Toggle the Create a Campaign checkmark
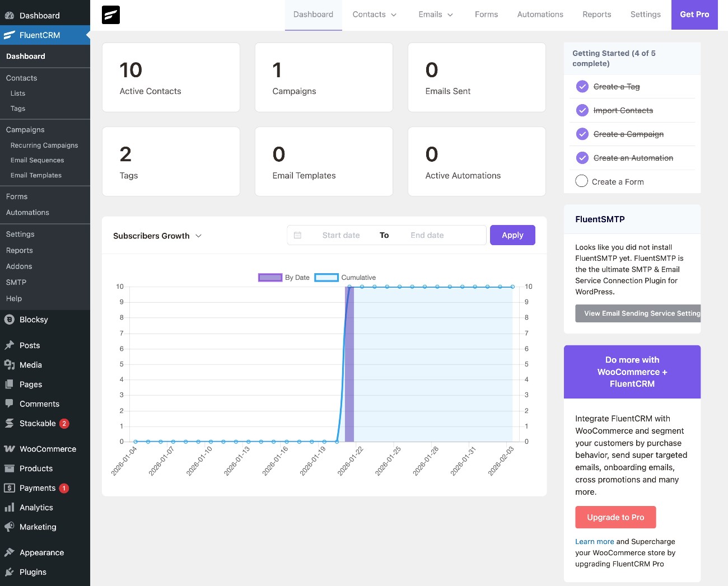Image resolution: width=728 pixels, height=586 pixels. 582,134
